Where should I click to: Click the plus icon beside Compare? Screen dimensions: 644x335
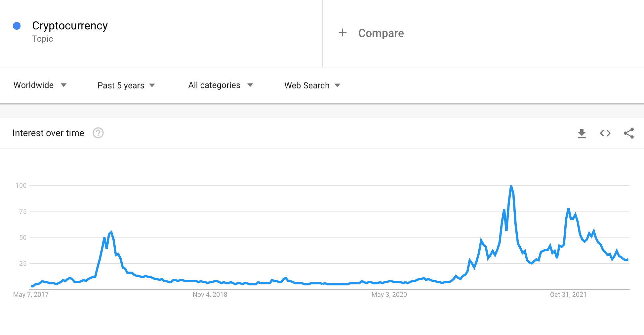(x=342, y=33)
